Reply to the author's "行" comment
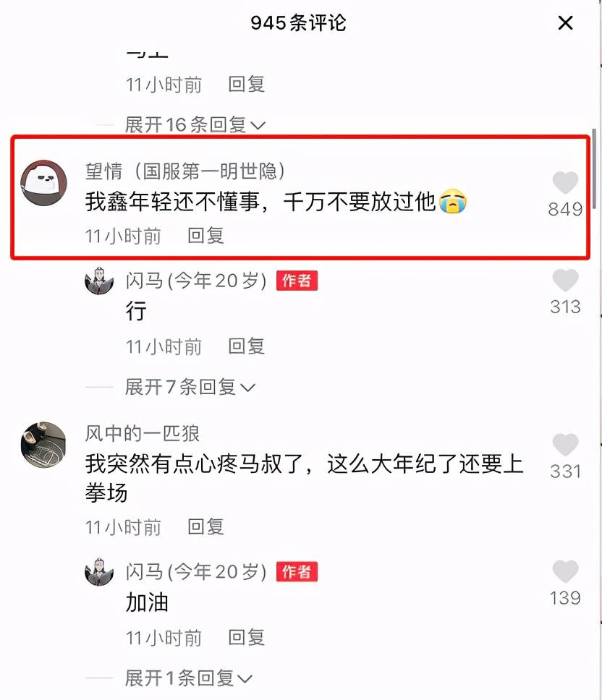The width and height of the screenshot is (602, 700). pos(247,346)
